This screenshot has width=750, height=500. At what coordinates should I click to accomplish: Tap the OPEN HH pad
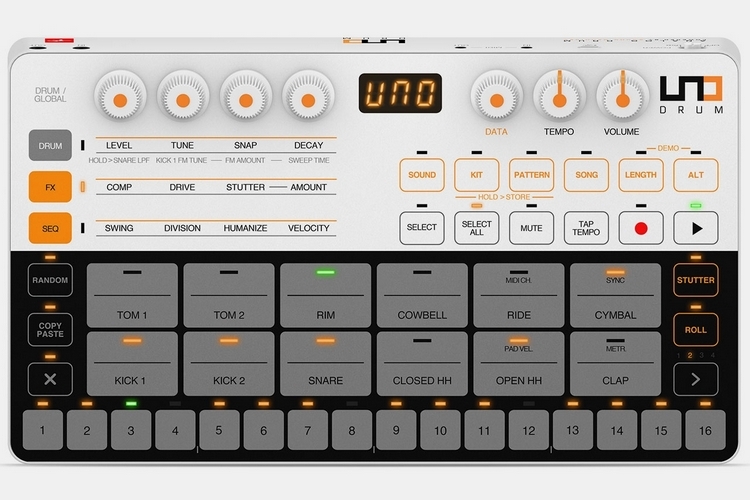click(x=519, y=364)
